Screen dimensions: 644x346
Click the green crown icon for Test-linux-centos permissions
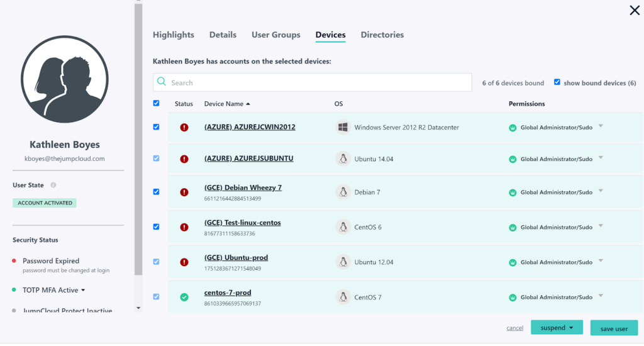tap(513, 227)
